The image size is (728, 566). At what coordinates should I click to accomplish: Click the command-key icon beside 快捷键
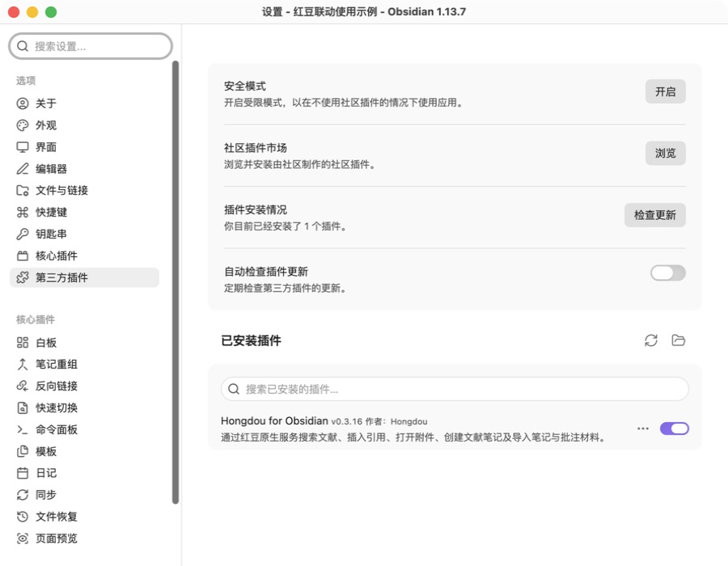pyautogui.click(x=23, y=213)
